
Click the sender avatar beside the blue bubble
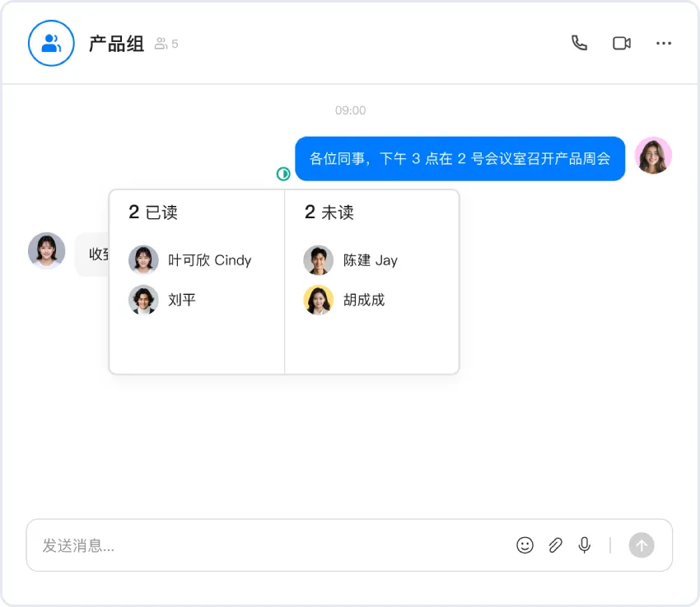653,157
